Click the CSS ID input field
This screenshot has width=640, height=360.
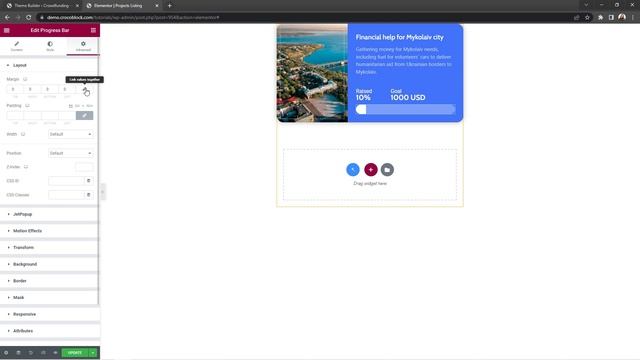pos(66,181)
